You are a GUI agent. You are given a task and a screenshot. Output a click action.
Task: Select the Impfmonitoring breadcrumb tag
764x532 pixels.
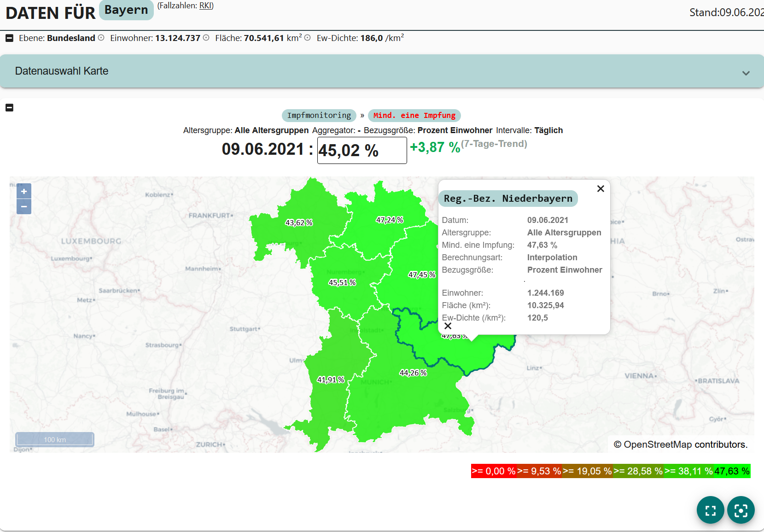click(x=319, y=115)
